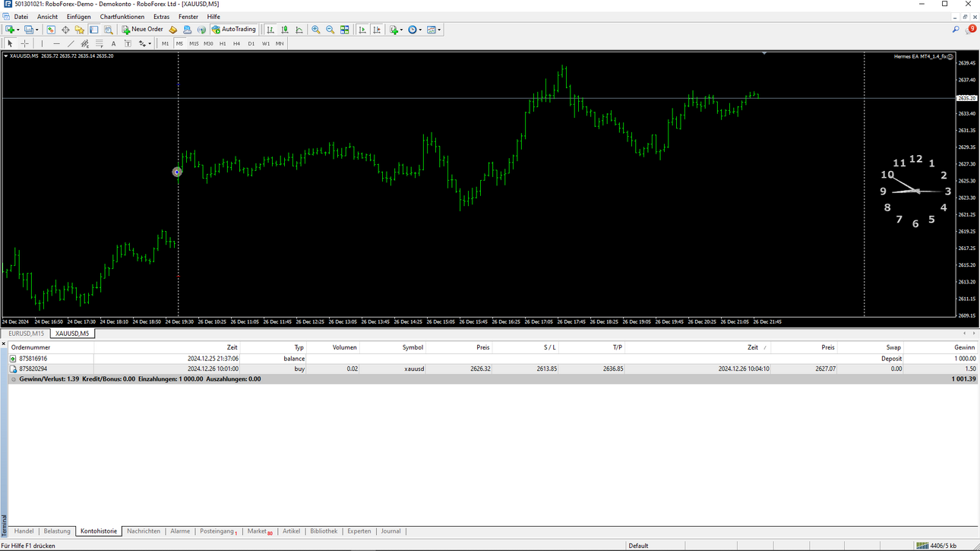The height and width of the screenshot is (551, 980).
Task: Toggle the Data Window crosshair-circle icon
Action: tap(65, 30)
